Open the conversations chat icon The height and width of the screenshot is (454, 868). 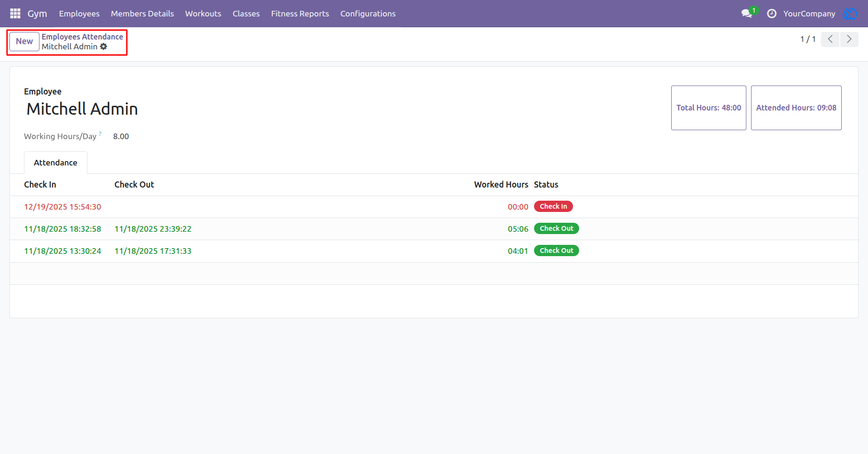(x=747, y=14)
